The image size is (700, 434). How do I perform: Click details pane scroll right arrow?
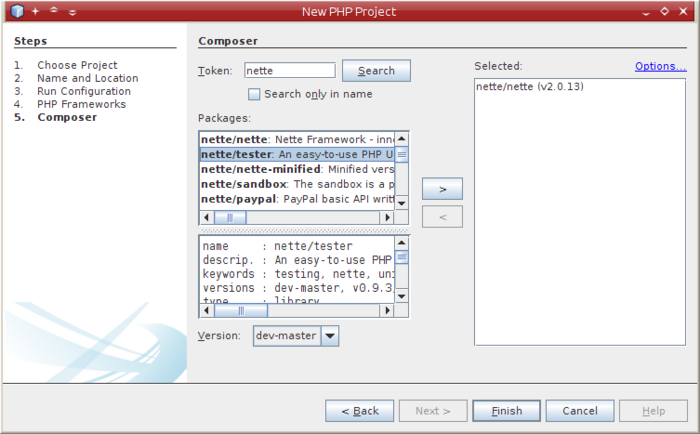click(387, 310)
